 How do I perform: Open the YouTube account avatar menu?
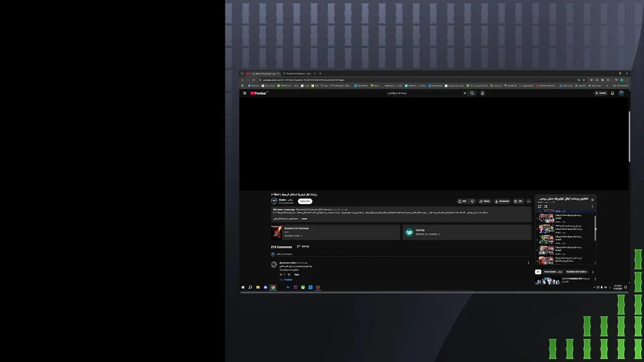coord(621,93)
